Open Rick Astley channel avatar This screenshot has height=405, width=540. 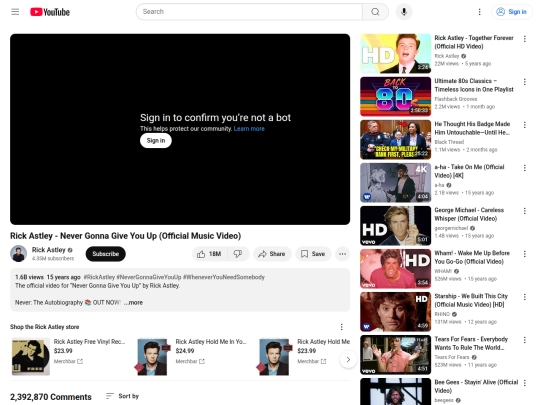coord(18,254)
